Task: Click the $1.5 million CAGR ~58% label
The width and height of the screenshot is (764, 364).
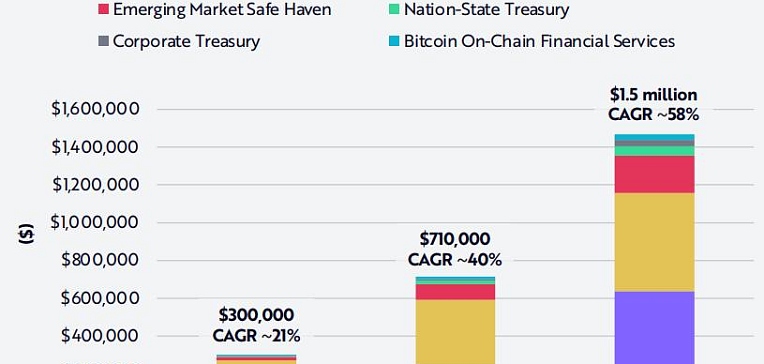Action: [x=653, y=104]
